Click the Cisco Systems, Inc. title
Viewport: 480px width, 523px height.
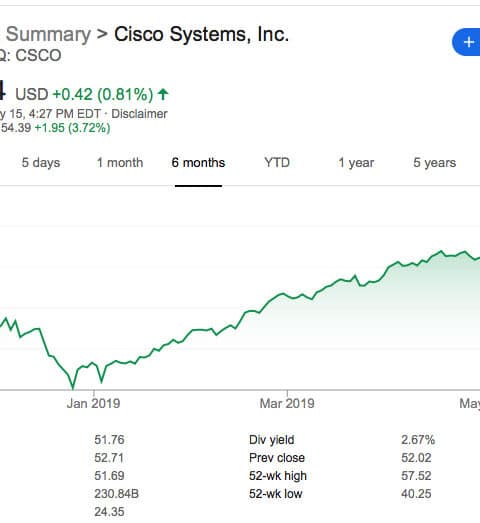pos(201,34)
